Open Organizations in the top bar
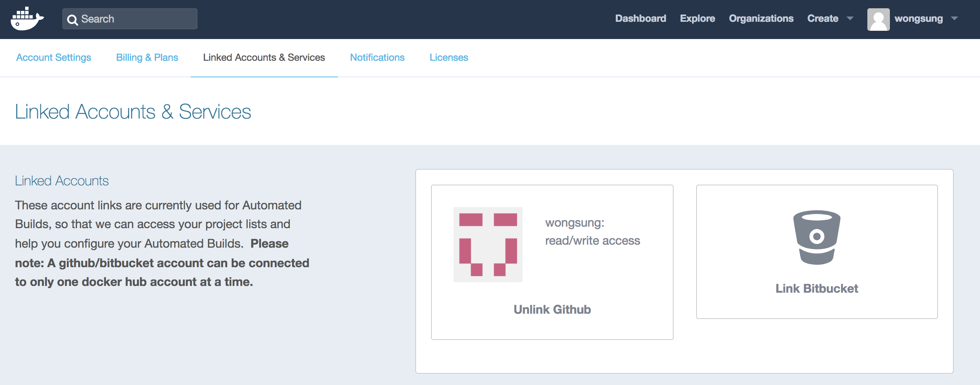This screenshot has height=385, width=980. (x=761, y=19)
